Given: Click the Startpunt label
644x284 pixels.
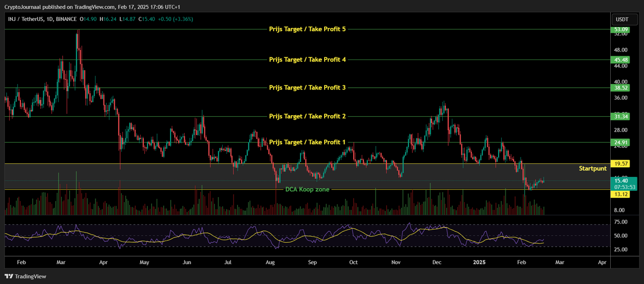Looking at the screenshot, I should click(592, 168).
